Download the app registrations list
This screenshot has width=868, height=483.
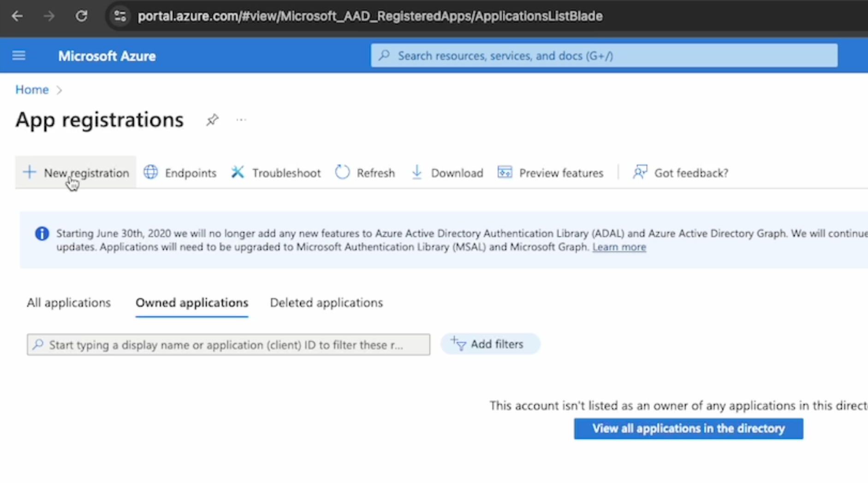click(x=447, y=173)
